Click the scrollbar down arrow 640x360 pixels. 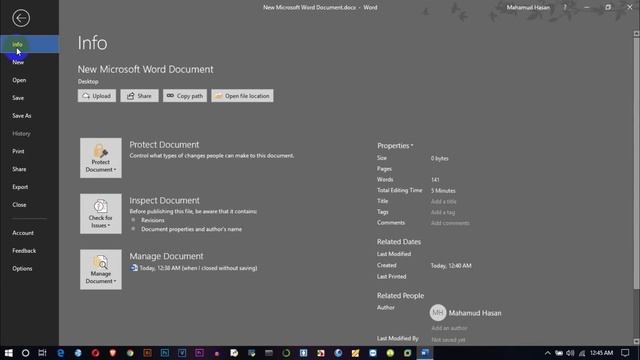[x=636, y=342]
